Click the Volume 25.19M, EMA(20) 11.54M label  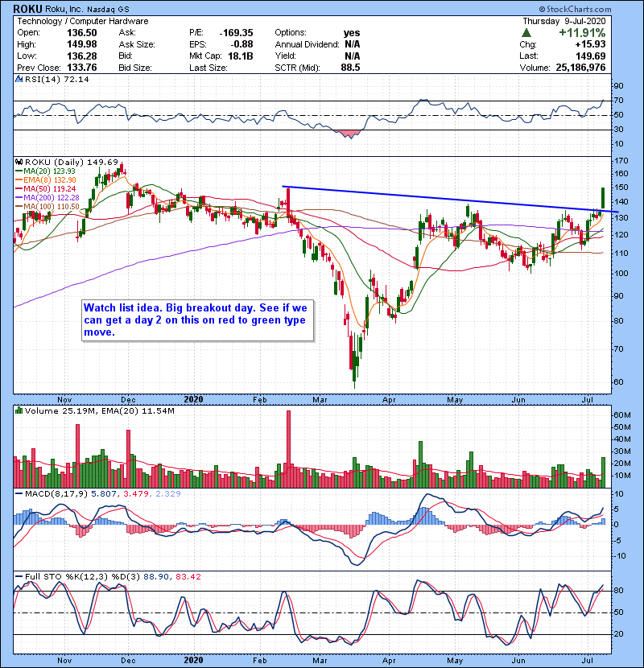99,410
